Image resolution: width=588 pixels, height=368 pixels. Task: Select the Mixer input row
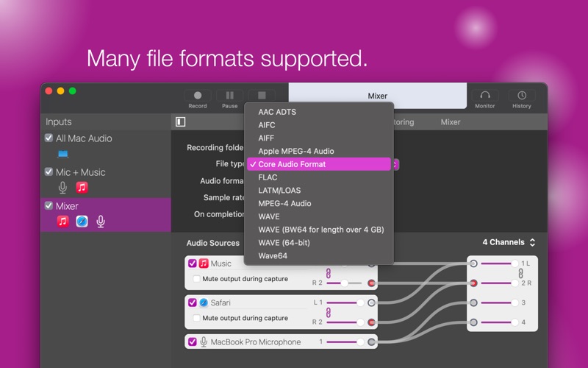coord(106,215)
